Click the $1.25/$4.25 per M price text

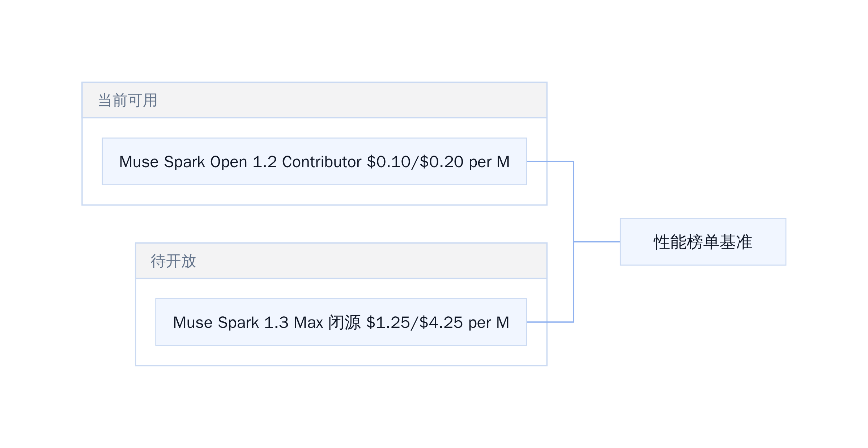[x=438, y=322]
